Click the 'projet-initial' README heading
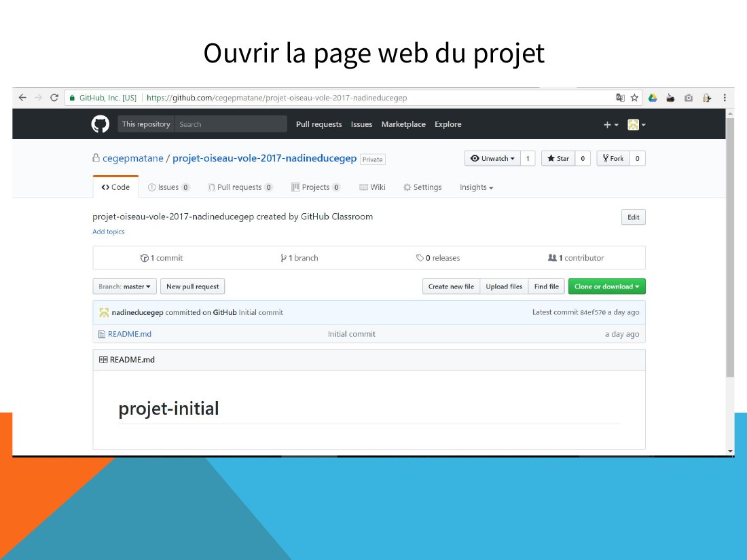This screenshot has width=747, height=560. coord(168,409)
